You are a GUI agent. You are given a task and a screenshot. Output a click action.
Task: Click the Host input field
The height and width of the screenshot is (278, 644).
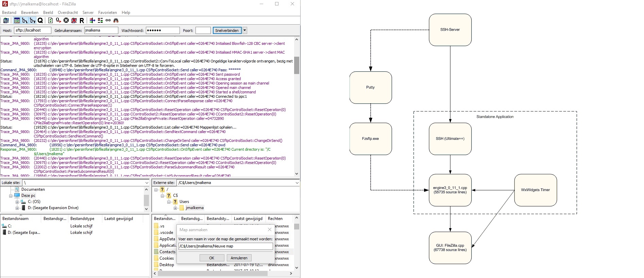[x=33, y=31]
